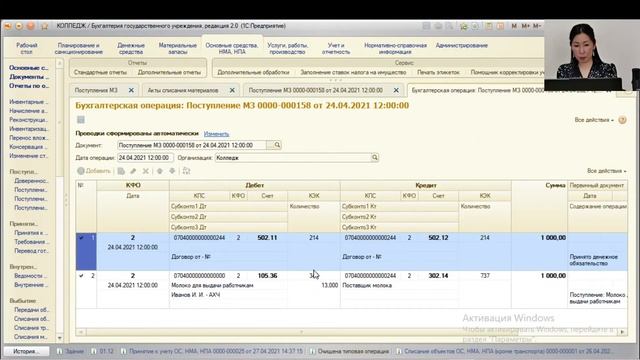
Task: Open Заполнение ставок налога на имущество
Action: (353, 72)
